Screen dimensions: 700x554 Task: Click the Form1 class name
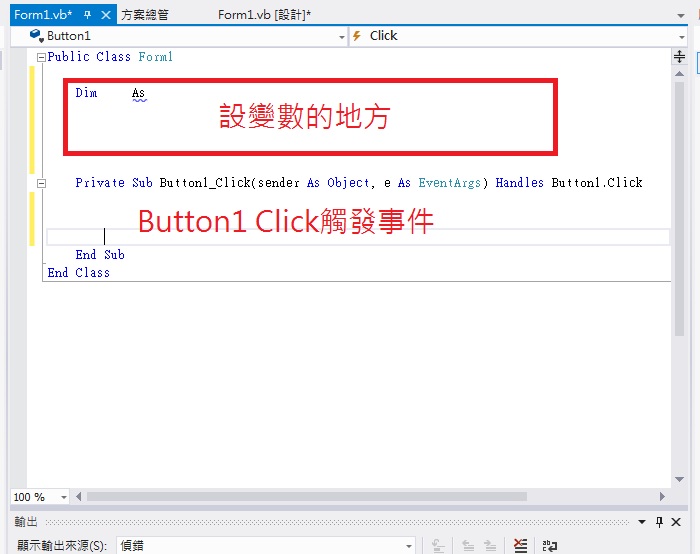(155, 57)
